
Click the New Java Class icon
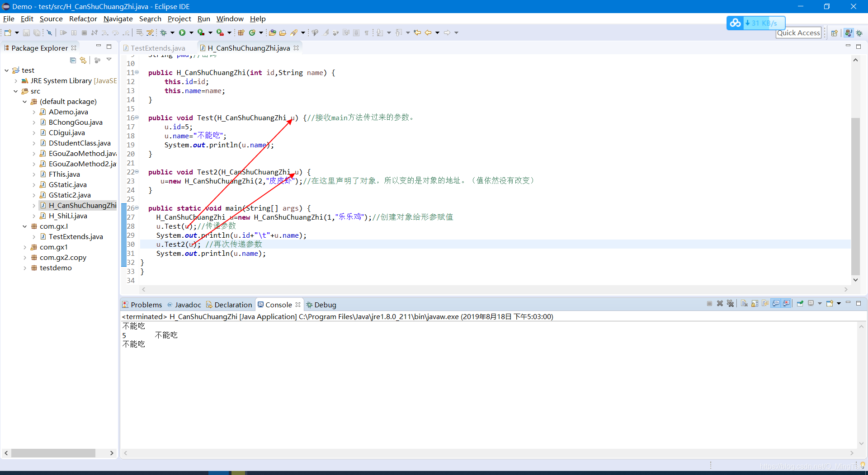tap(252, 33)
